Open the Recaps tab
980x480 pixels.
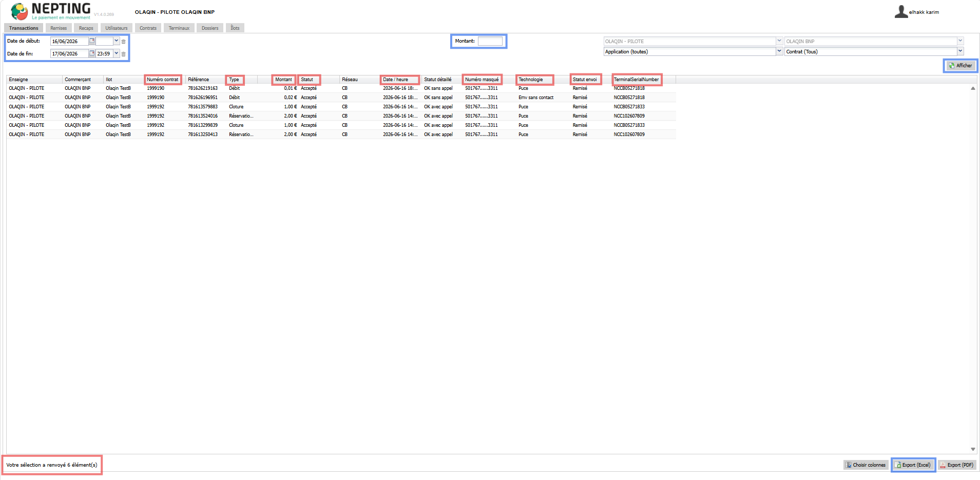[x=86, y=28]
